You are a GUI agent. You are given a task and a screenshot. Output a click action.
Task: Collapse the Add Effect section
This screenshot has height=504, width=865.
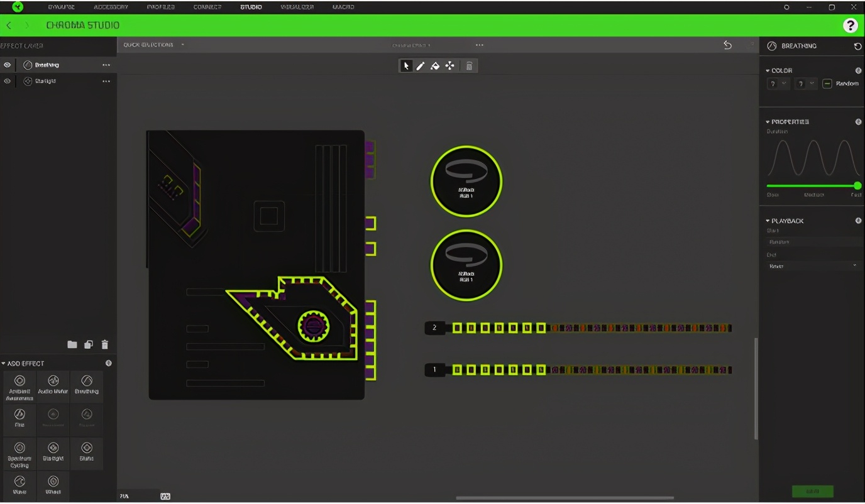coord(3,363)
